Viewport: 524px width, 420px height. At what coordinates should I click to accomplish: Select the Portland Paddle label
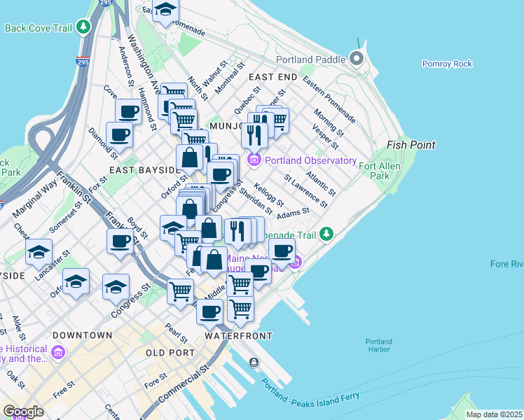click(311, 59)
